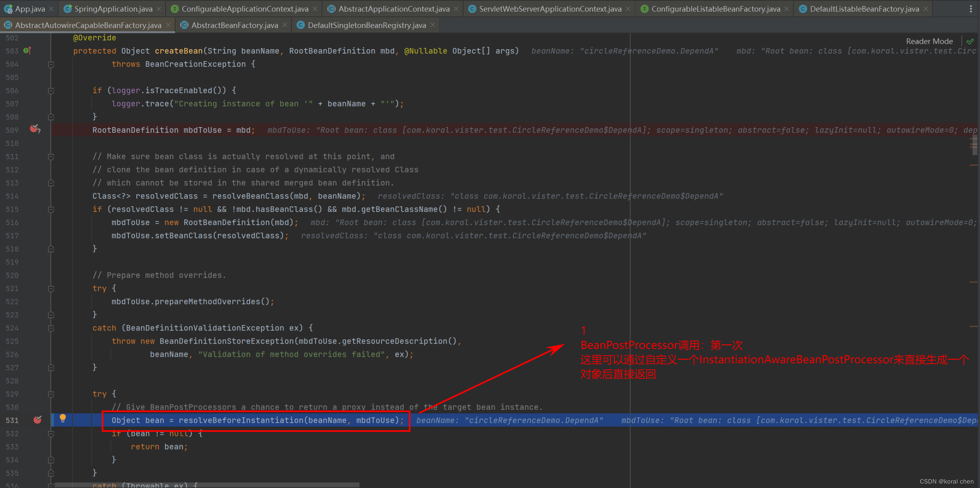
Task: Collapse the fold end marker at line 527
Action: (51, 368)
